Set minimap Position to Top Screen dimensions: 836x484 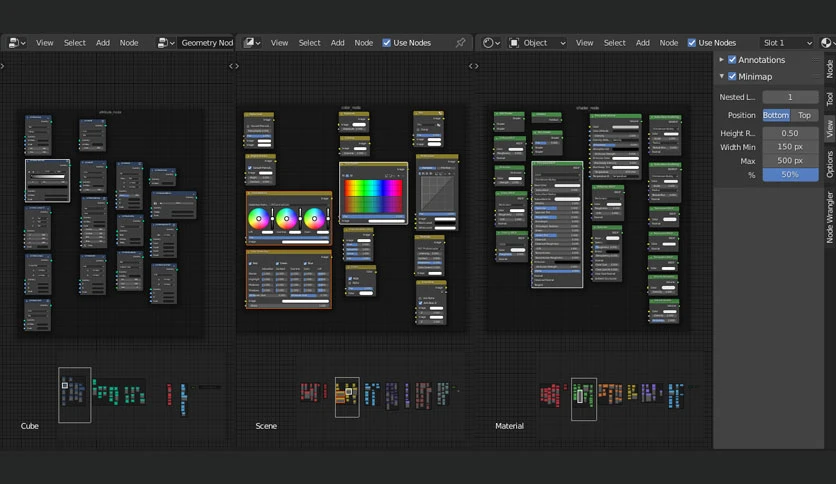(805, 115)
